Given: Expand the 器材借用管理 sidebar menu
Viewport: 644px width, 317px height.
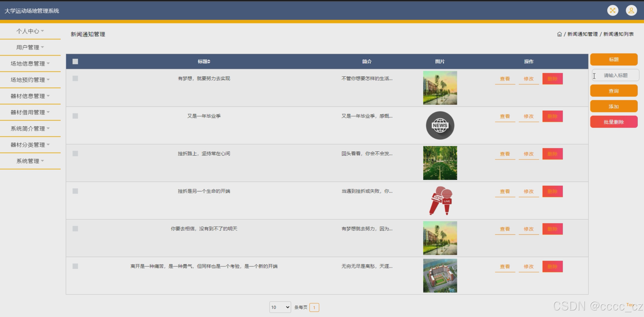Looking at the screenshot, I should 30,112.
